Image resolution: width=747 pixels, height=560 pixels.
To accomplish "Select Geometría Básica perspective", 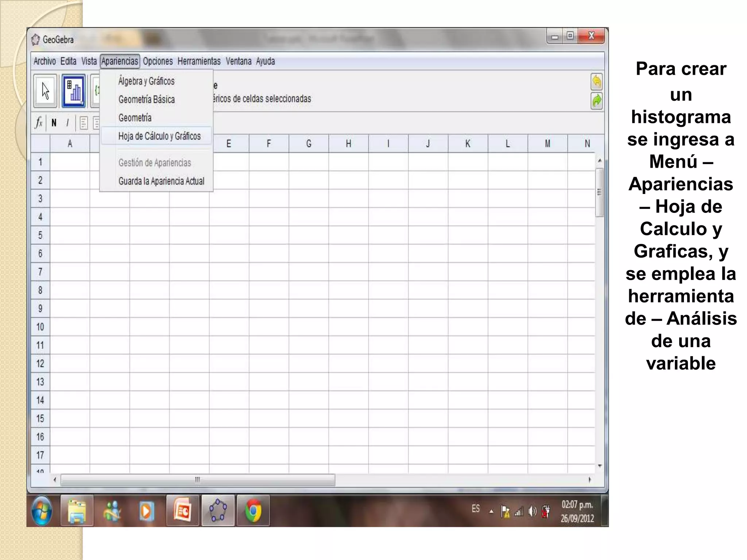I will [x=146, y=100].
